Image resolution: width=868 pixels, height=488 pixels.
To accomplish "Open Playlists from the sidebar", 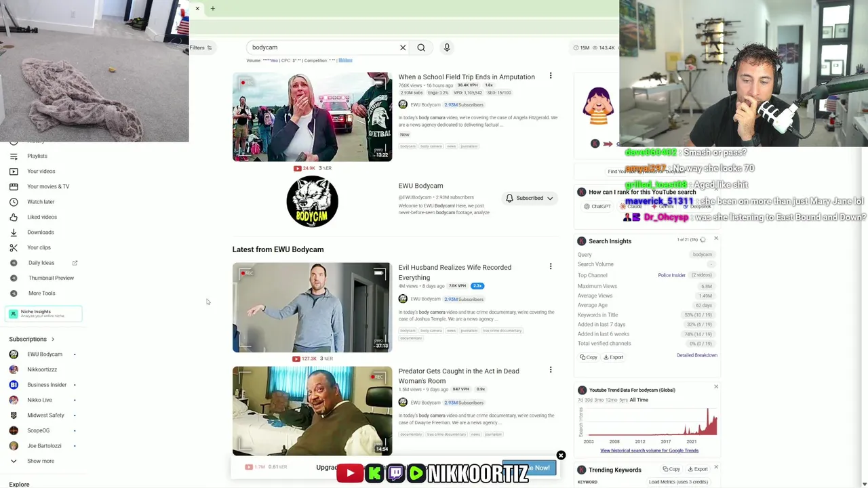I will [37, 156].
